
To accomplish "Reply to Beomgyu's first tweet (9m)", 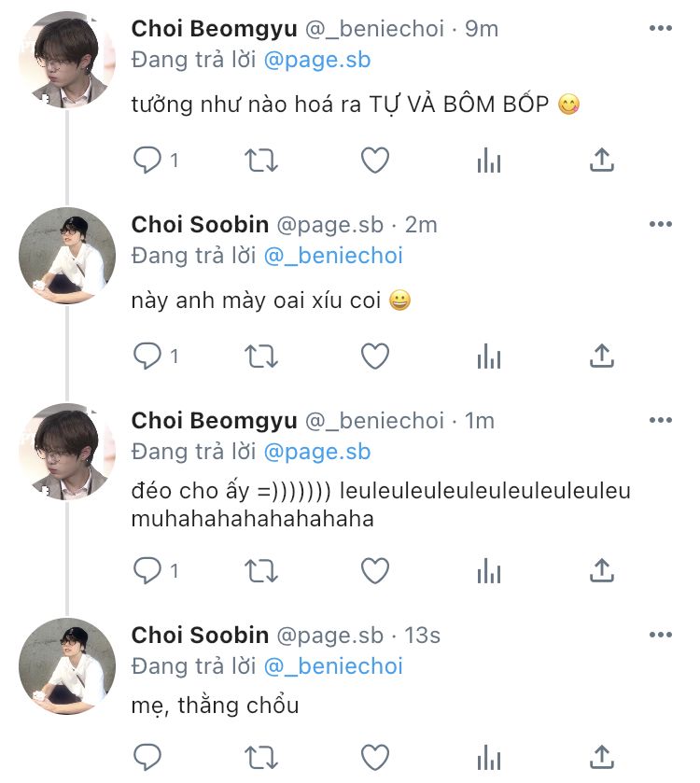I will [147, 161].
